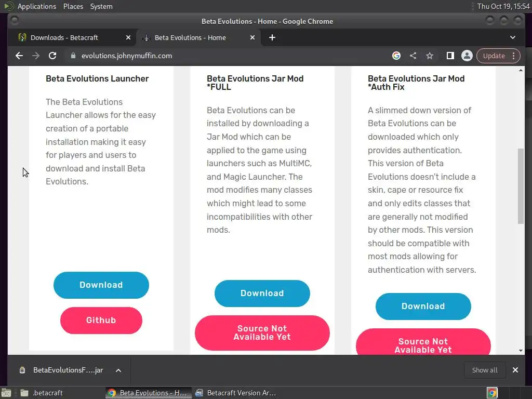Open the Chrome side panel

coord(450,56)
